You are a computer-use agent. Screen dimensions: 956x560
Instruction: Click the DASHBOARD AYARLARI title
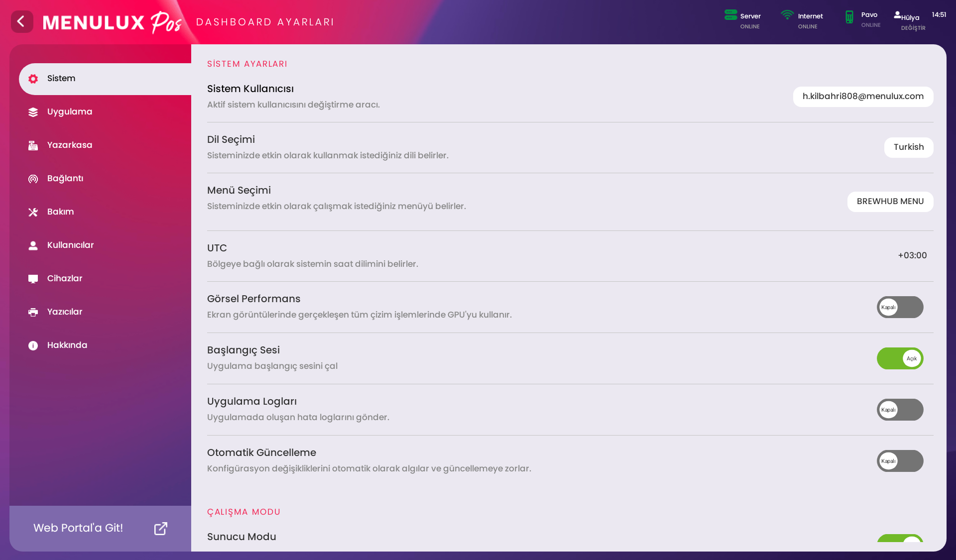click(x=265, y=22)
